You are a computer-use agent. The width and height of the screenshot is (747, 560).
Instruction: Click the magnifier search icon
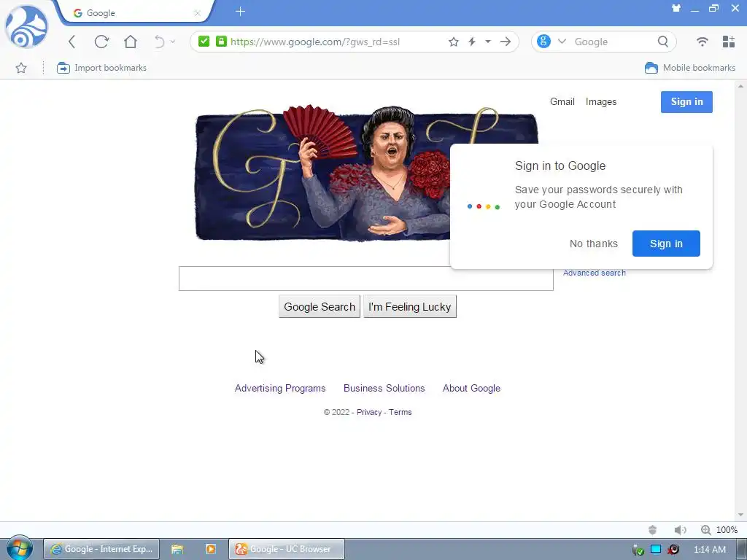coord(663,42)
